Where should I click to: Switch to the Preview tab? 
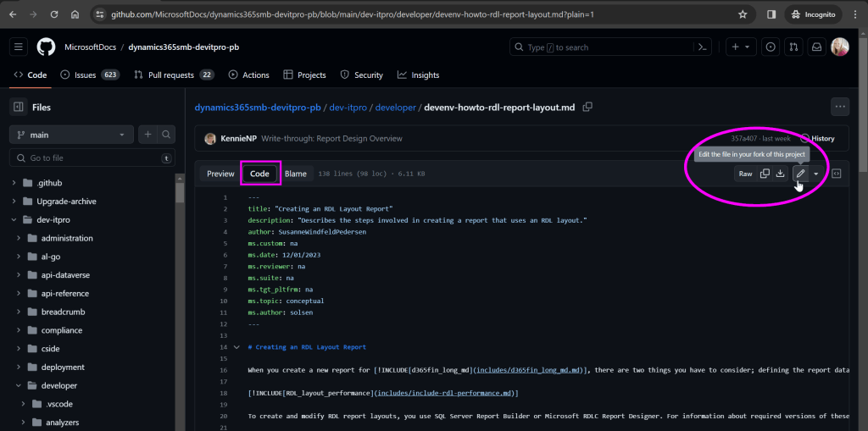(x=221, y=174)
